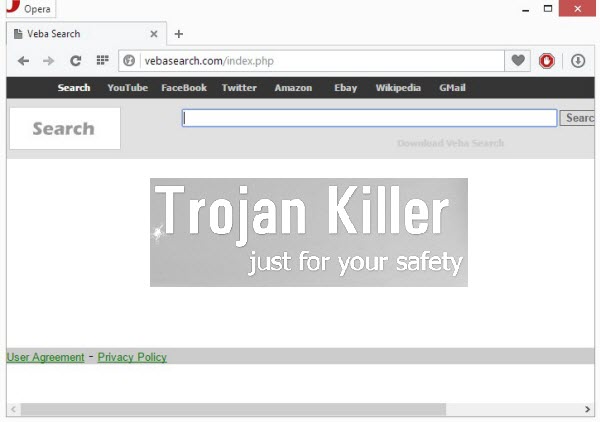Open the Privacy Policy link
600x422 pixels.
click(132, 357)
